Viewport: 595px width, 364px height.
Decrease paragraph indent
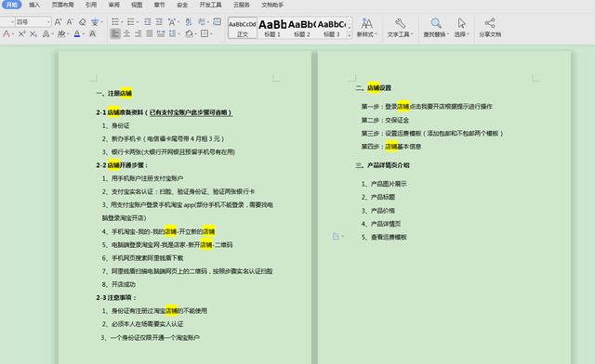[x=147, y=22]
